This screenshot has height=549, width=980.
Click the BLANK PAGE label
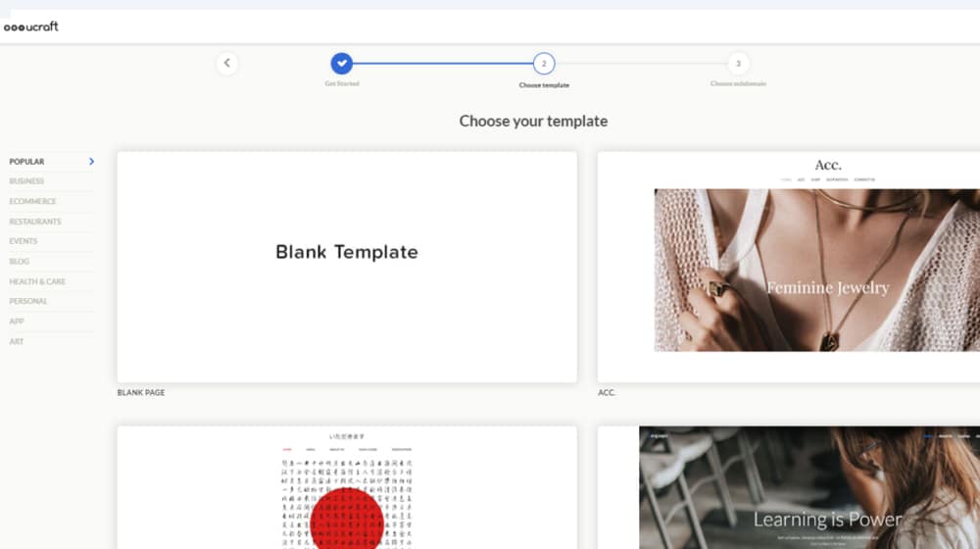[141, 393]
